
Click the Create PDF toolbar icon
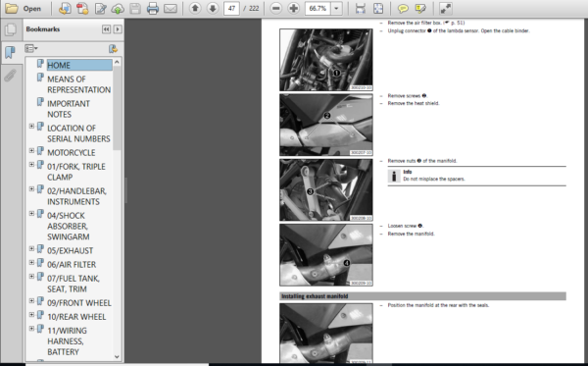pyautogui.click(x=65, y=8)
